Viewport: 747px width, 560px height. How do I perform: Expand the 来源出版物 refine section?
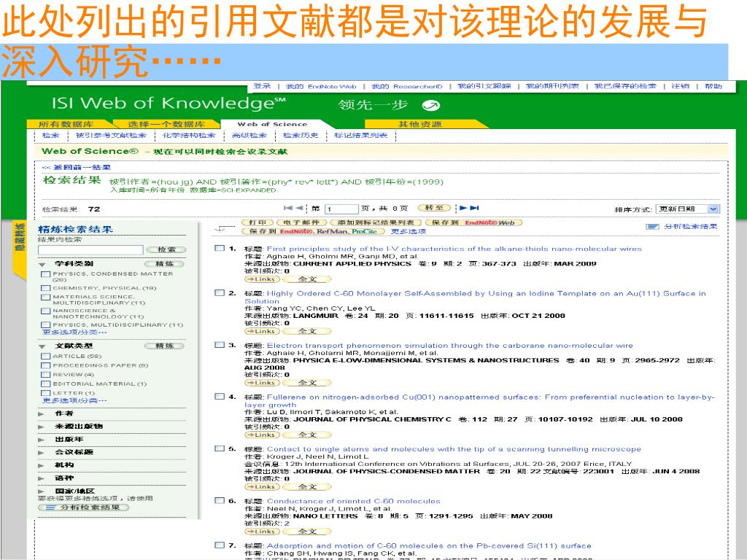(x=42, y=427)
